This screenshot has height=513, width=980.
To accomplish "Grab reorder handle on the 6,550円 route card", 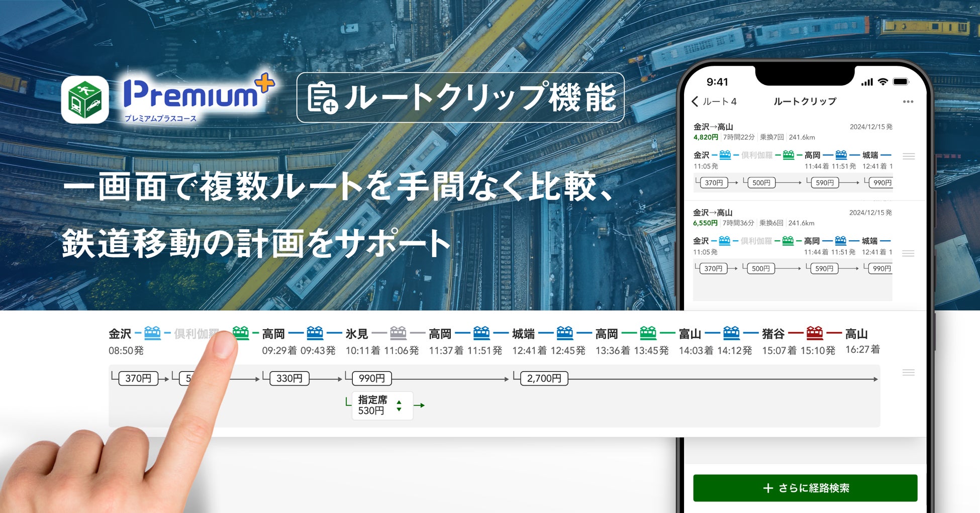I will click(908, 253).
